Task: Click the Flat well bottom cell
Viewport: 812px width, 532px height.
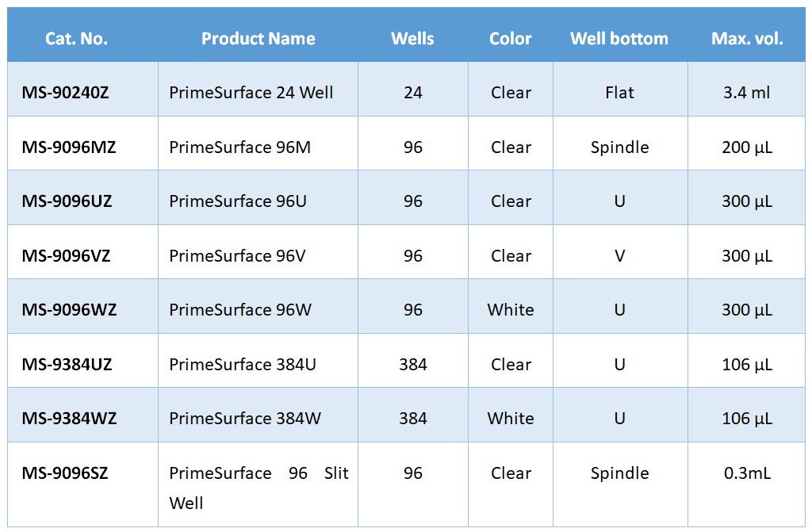Action: pyautogui.click(x=619, y=93)
